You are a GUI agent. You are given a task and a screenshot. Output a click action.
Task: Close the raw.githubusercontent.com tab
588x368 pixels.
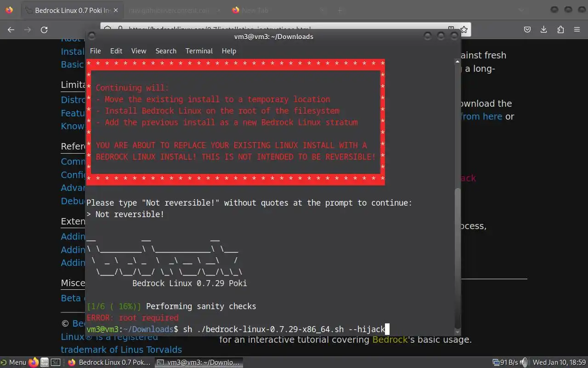(x=219, y=10)
